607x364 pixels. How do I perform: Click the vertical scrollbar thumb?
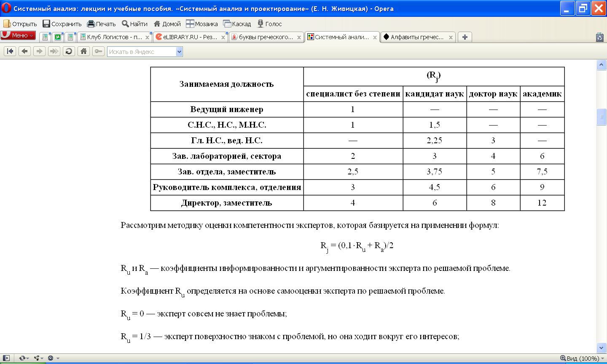(602, 117)
